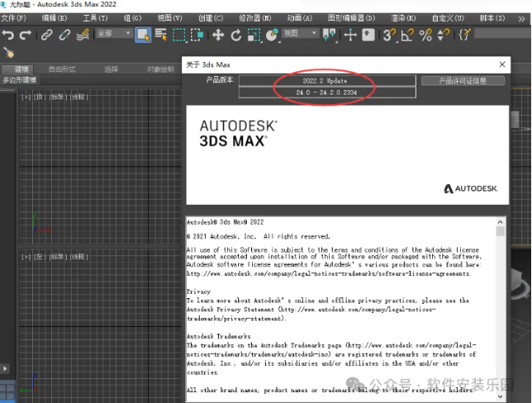Click the license text vertical scrollbar
The width and height of the screenshot is (532, 403).
point(501,306)
